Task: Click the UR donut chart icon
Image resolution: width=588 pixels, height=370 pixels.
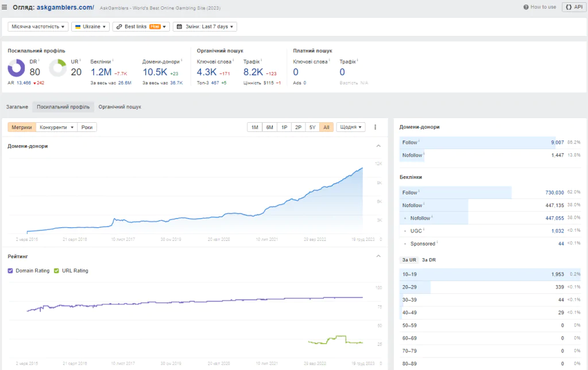Action: coord(58,68)
